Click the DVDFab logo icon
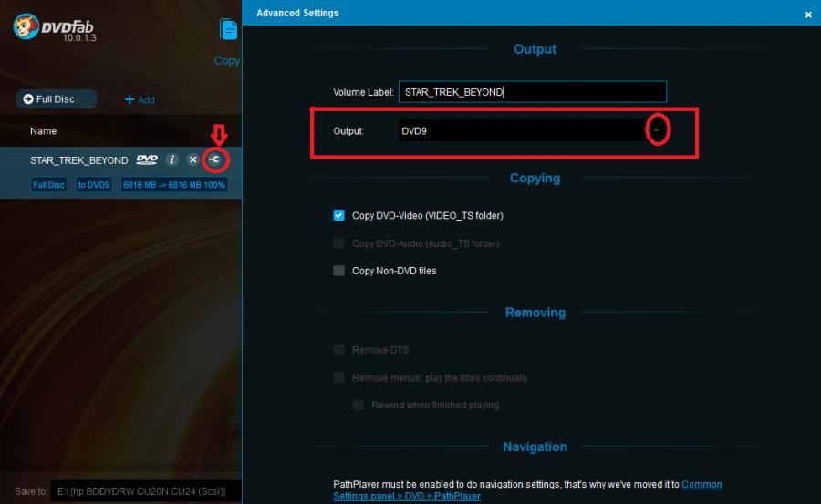The image size is (821, 504). point(26,26)
